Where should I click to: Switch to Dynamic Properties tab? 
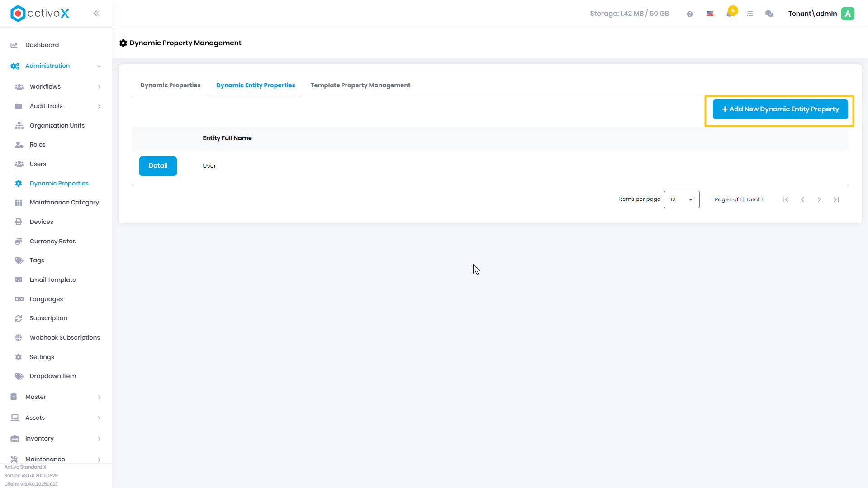click(x=170, y=85)
